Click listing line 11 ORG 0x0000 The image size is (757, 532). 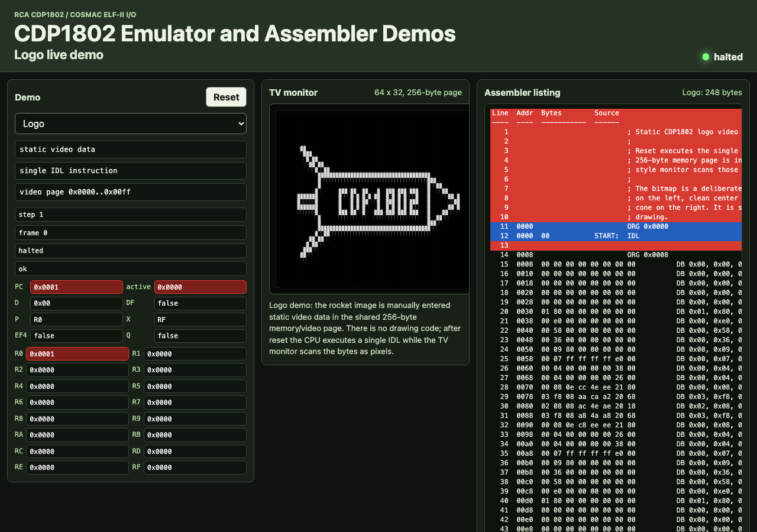point(616,226)
